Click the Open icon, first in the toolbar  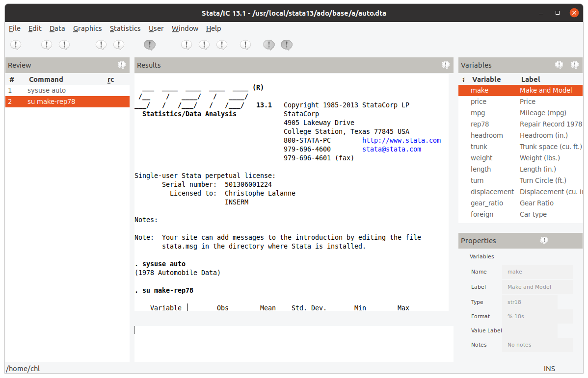tap(16, 45)
